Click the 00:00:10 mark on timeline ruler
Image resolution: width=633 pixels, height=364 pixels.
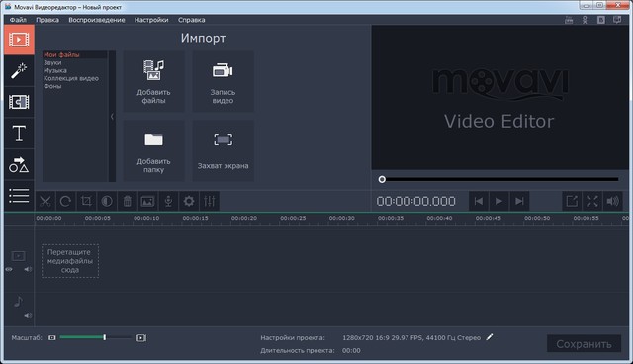(x=146, y=218)
